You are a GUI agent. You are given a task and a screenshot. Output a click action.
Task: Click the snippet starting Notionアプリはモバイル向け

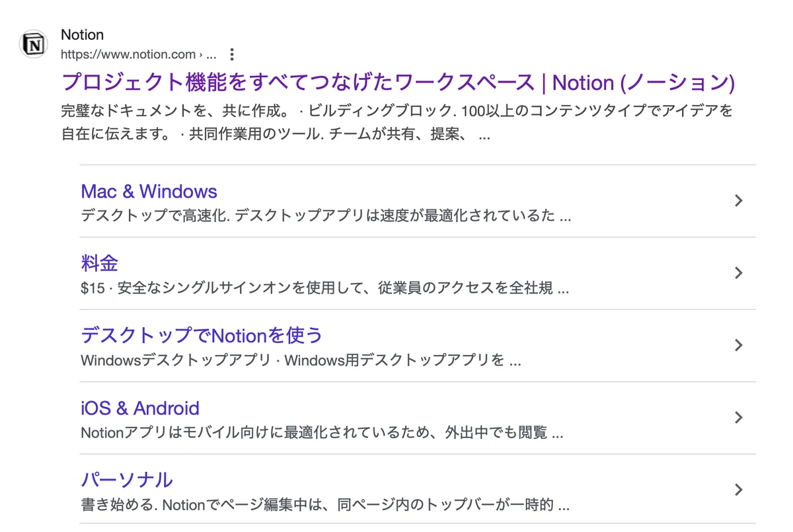coord(322,434)
